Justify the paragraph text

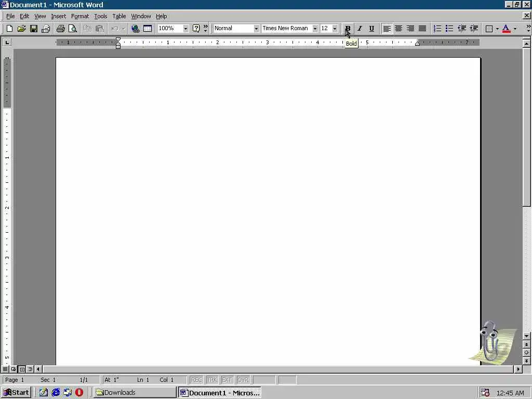(x=422, y=29)
